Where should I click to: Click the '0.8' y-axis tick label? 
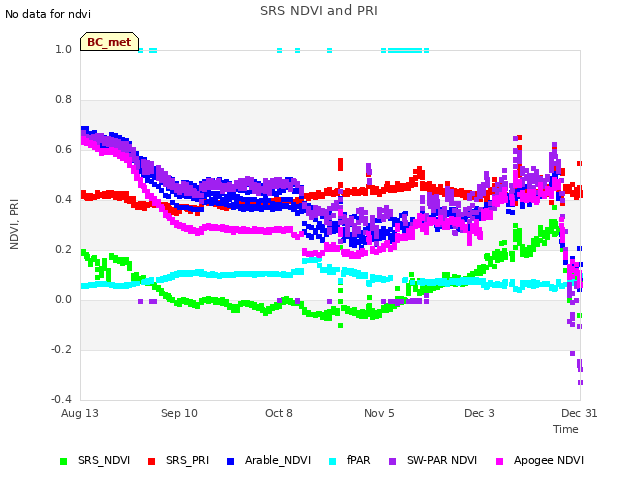tap(64, 100)
